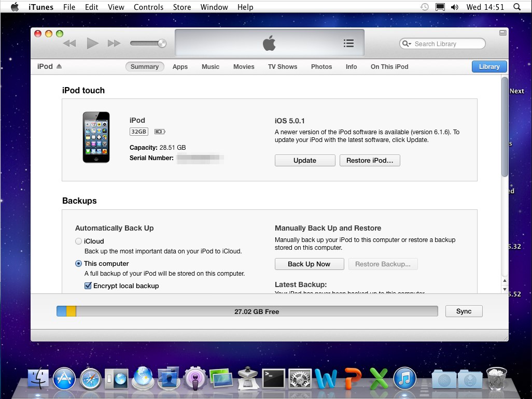This screenshot has height=399, width=532.
Task: Open the Apple menu
Action: click(x=15, y=7)
